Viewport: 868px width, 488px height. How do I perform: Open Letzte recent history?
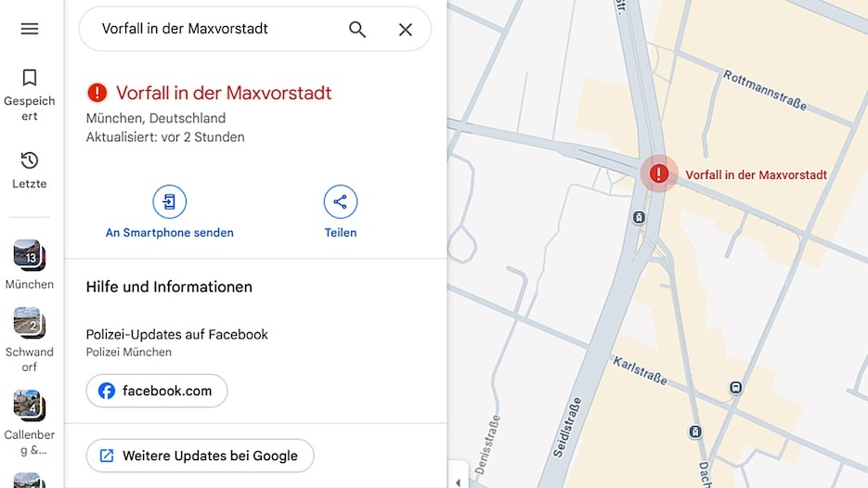[x=30, y=171]
